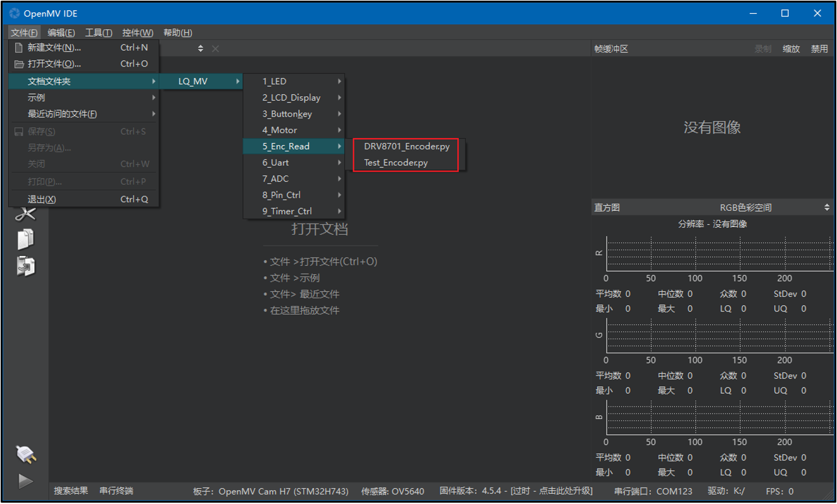Image resolution: width=837 pixels, height=504 pixels.
Task: Expand the 8_Pin_Ctrl folder entry
Action: click(x=294, y=195)
